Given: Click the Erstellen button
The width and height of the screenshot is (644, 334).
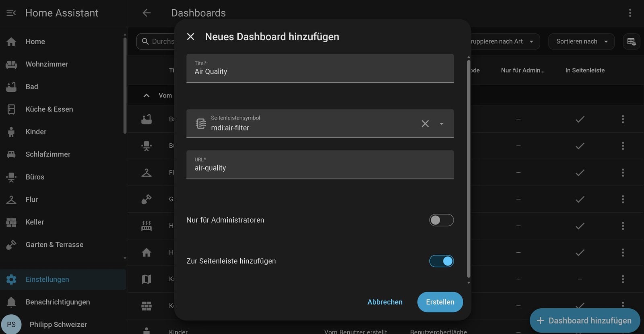Looking at the screenshot, I should pos(440,302).
